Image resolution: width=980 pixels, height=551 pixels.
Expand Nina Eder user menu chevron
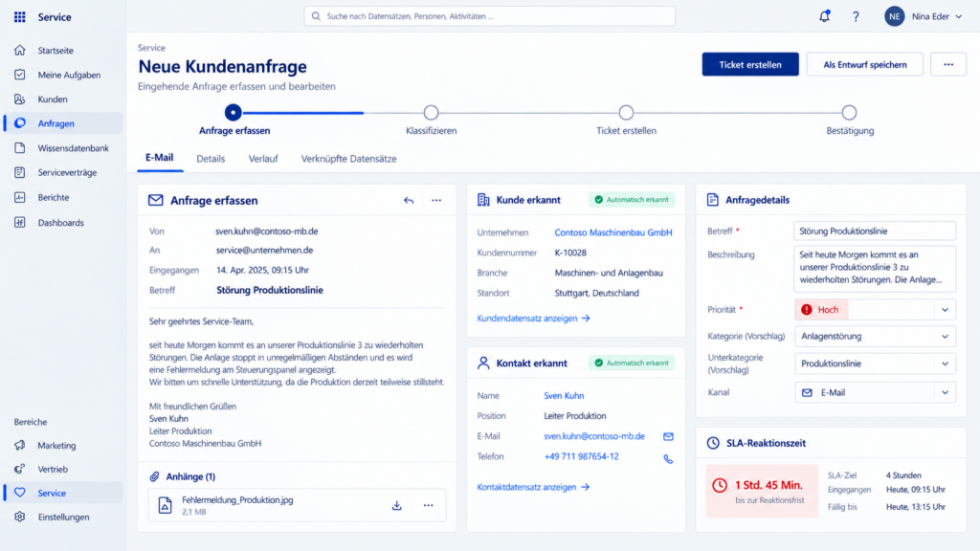tap(959, 17)
